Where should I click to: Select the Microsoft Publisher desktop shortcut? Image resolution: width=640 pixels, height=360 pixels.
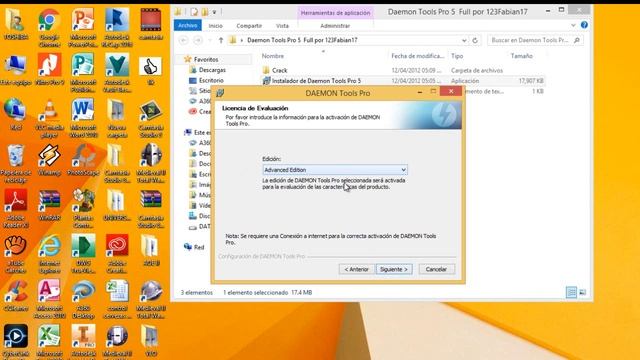(x=83, y=73)
